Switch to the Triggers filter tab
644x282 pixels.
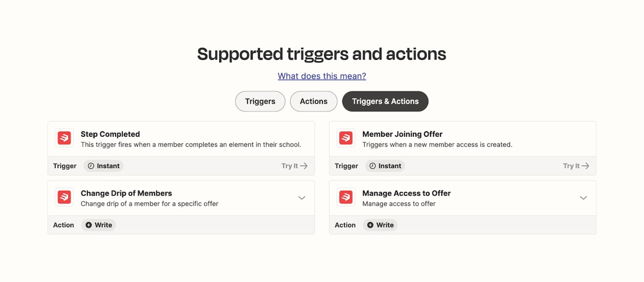[x=260, y=101]
